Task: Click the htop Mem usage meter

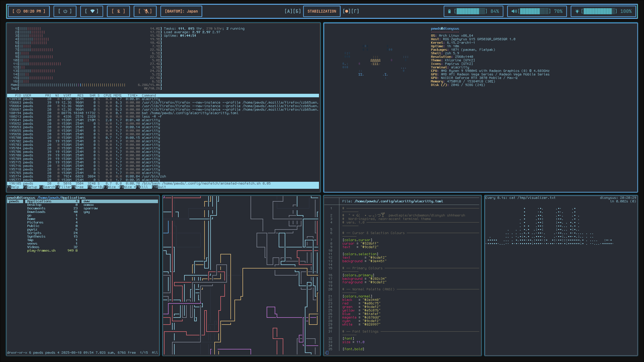Action: click(x=87, y=85)
